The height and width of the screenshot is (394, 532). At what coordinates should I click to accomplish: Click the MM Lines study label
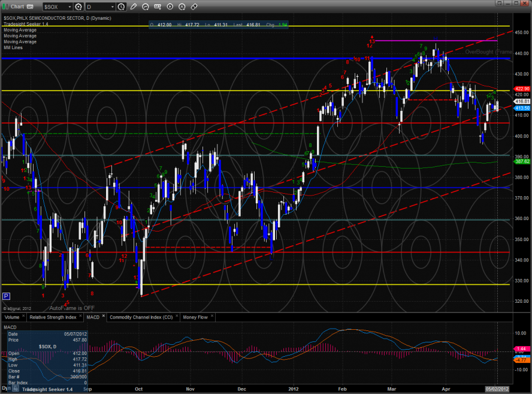[13, 47]
